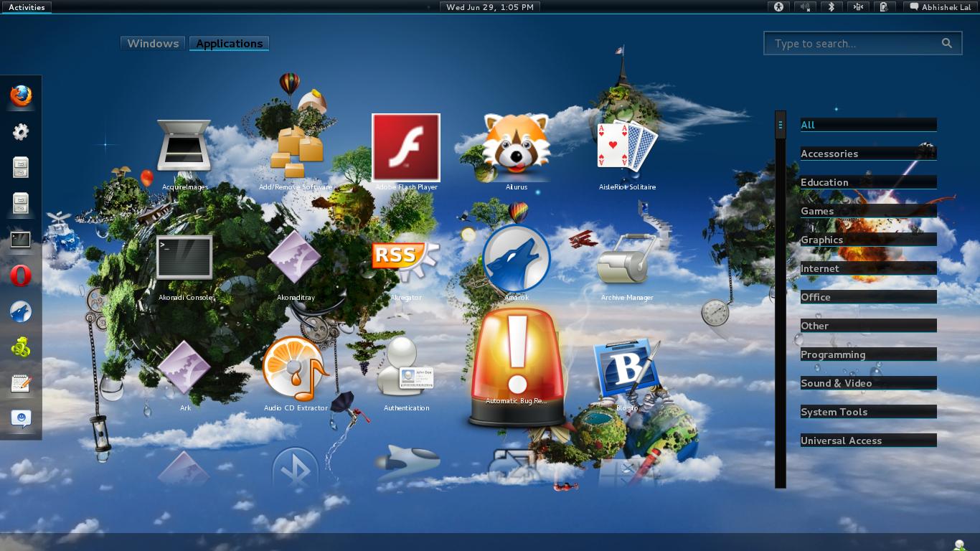
Task: Select the Internet category
Action: (x=869, y=268)
